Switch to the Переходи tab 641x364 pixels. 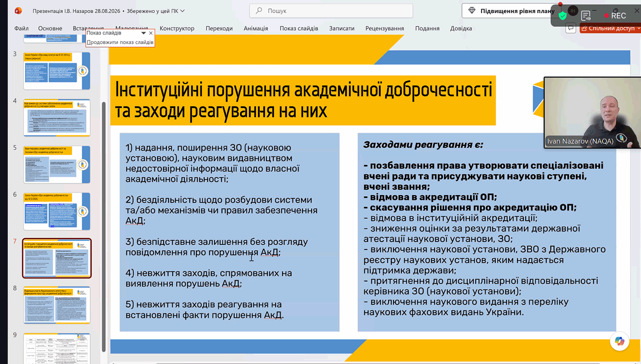pyautogui.click(x=219, y=28)
